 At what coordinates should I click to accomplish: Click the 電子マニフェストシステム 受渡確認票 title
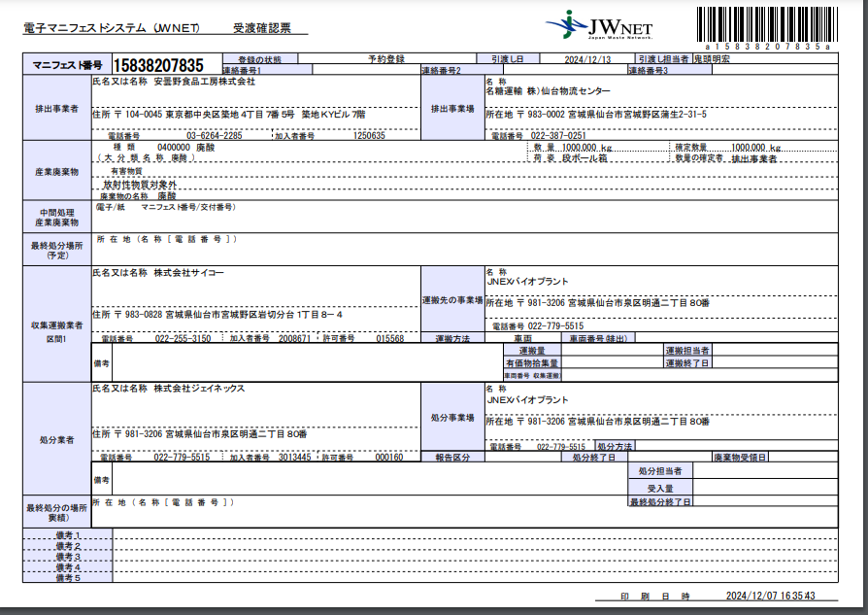[163, 29]
